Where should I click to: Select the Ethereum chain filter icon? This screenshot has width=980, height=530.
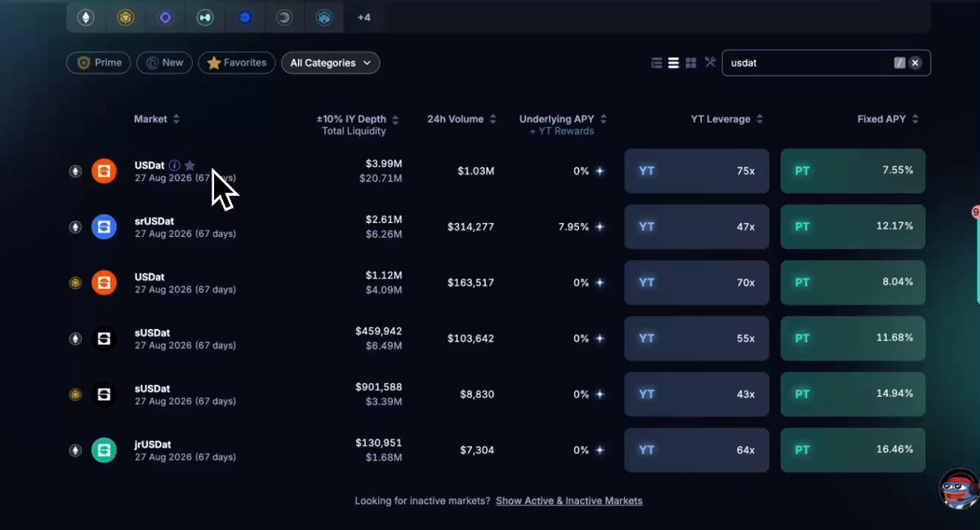coord(85,16)
